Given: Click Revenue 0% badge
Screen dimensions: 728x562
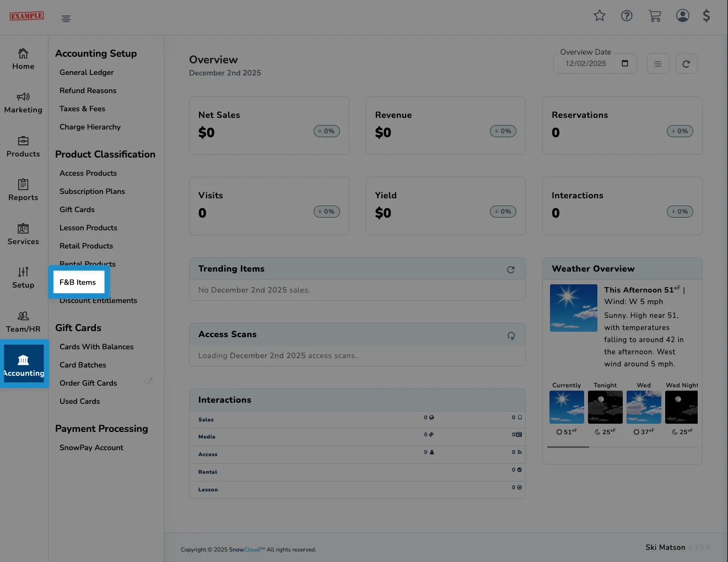Looking at the screenshot, I should (x=503, y=131).
